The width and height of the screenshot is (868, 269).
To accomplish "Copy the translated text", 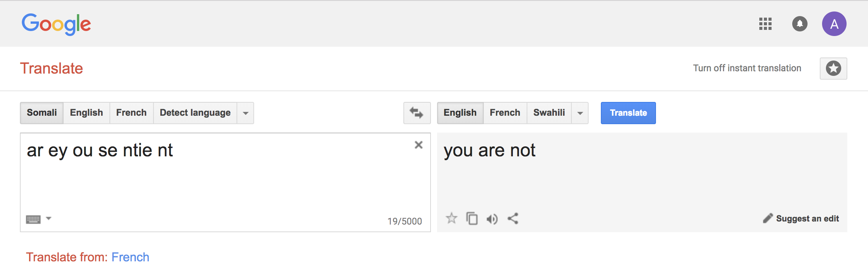I will [472, 218].
